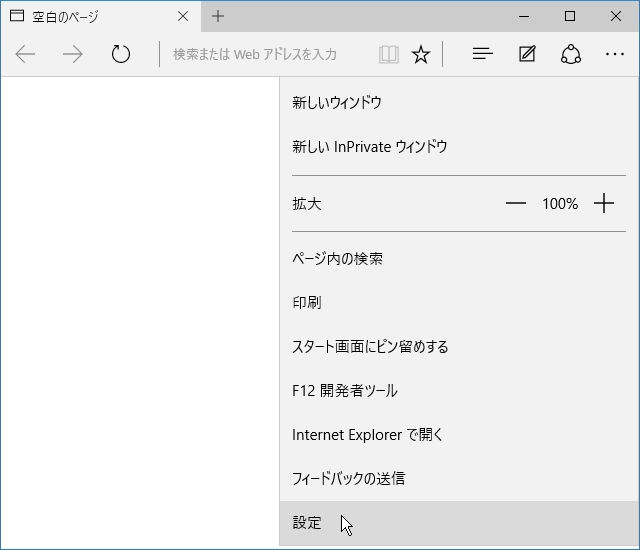
Task: Open 設定 from the menu
Action: coord(459,523)
